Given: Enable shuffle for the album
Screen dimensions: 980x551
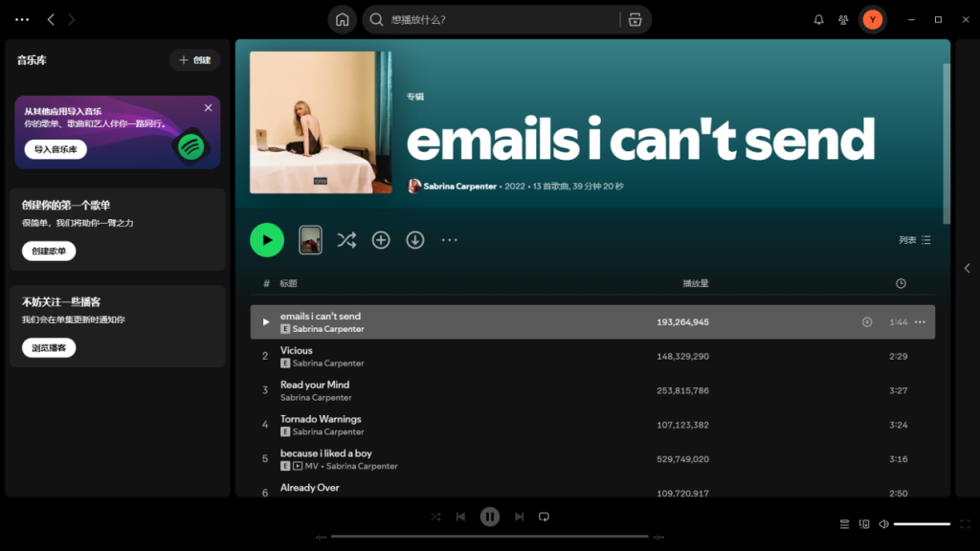Looking at the screenshot, I should 346,240.
